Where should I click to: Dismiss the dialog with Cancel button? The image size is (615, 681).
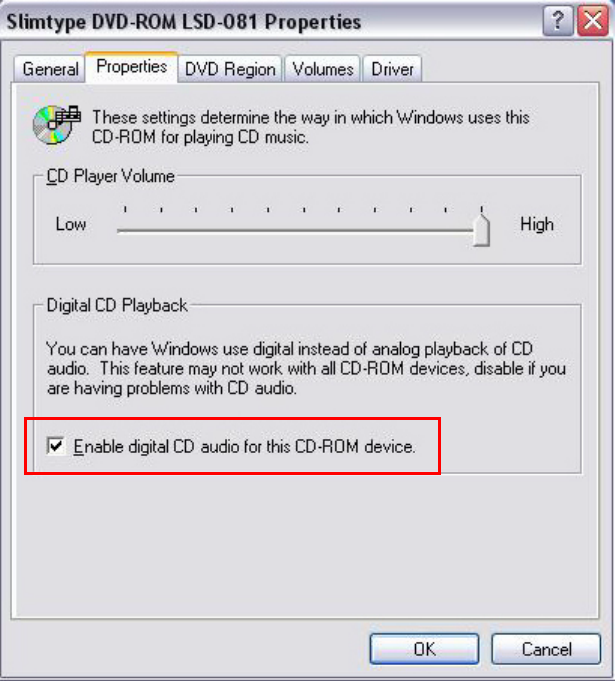546,649
